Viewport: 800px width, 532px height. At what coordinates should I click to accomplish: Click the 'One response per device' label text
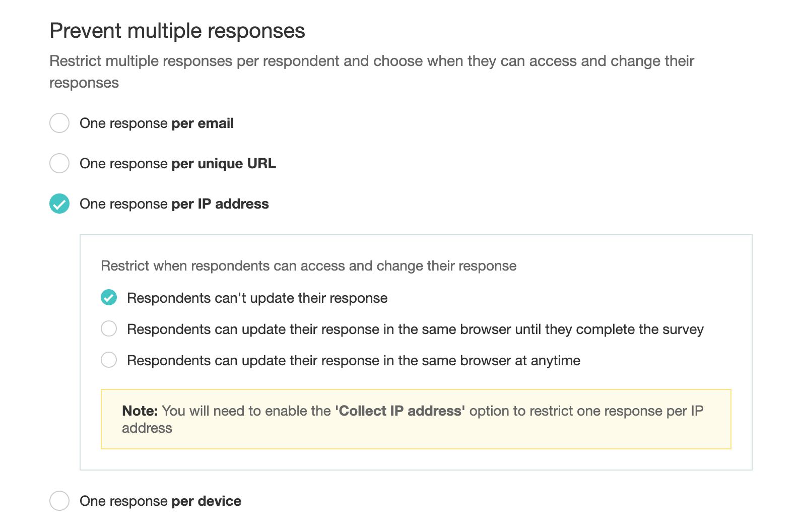pos(160,501)
